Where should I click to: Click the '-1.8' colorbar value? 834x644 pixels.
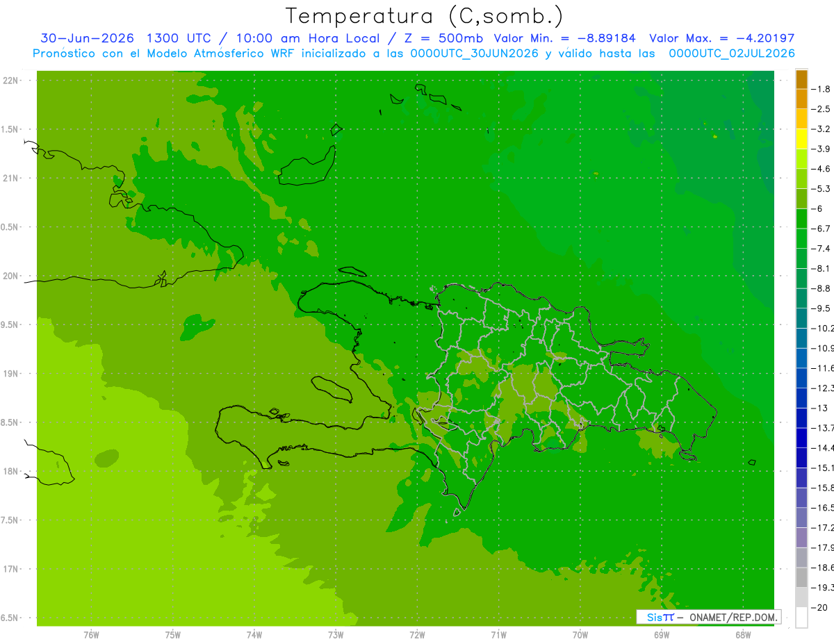[821, 89]
